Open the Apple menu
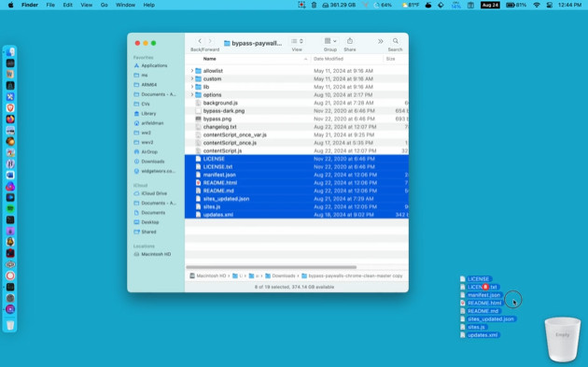588x367 pixels. pyautogui.click(x=10, y=5)
